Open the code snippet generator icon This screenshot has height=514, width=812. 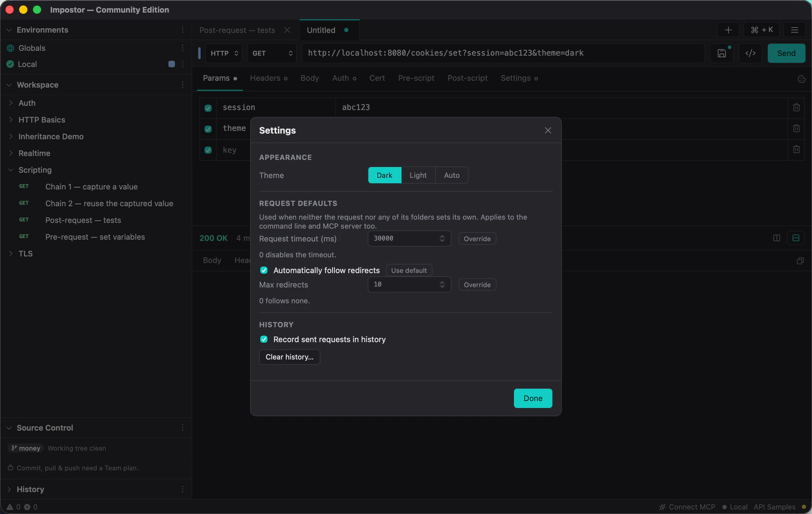[x=751, y=53]
